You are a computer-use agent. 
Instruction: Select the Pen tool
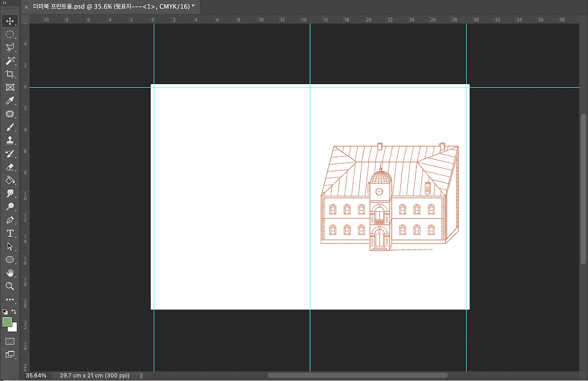10,220
